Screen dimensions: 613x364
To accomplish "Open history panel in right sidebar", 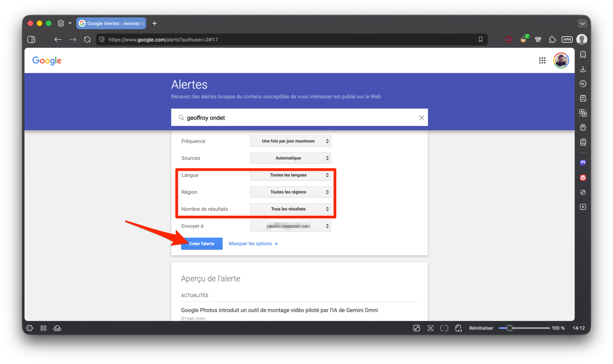I will [x=583, y=84].
